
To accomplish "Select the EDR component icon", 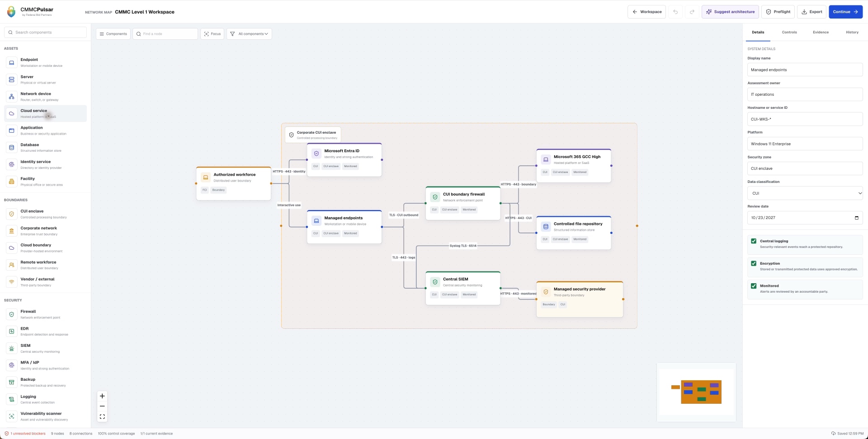I will (12, 332).
